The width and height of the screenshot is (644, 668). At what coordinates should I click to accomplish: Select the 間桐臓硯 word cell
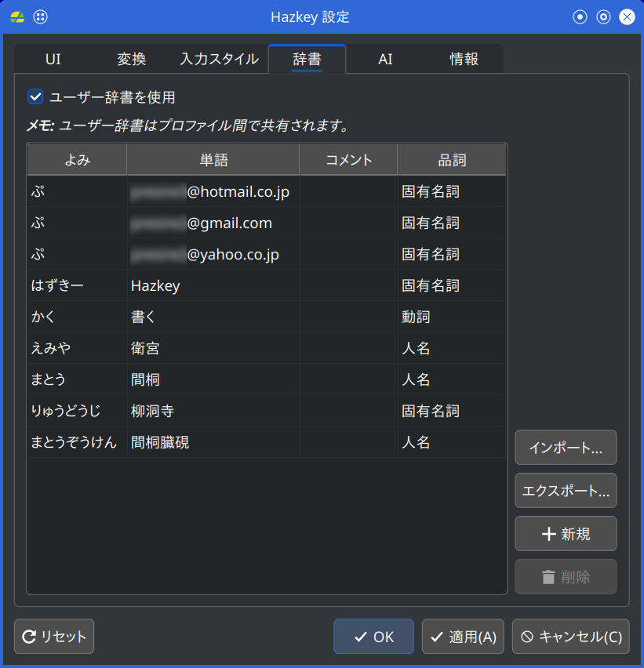213,442
